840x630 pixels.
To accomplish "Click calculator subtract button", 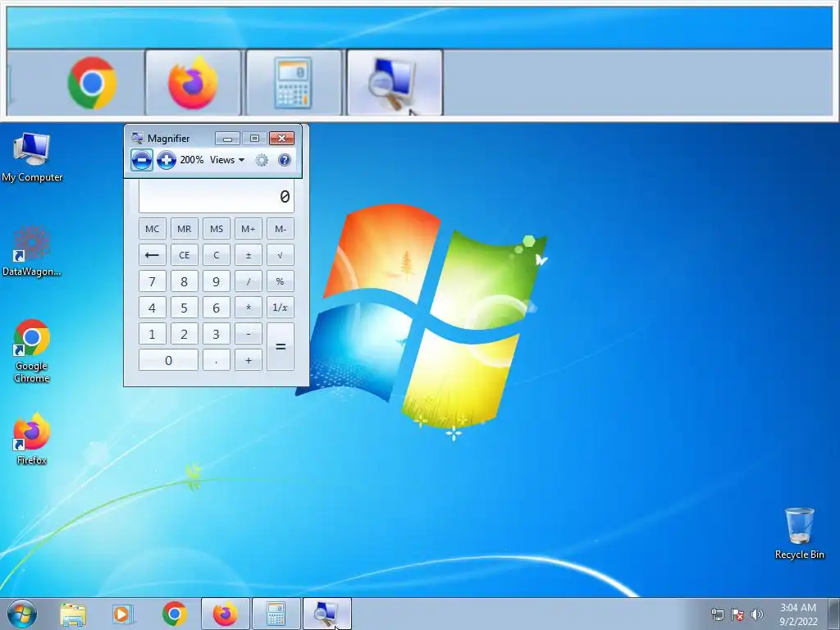I will [248, 334].
